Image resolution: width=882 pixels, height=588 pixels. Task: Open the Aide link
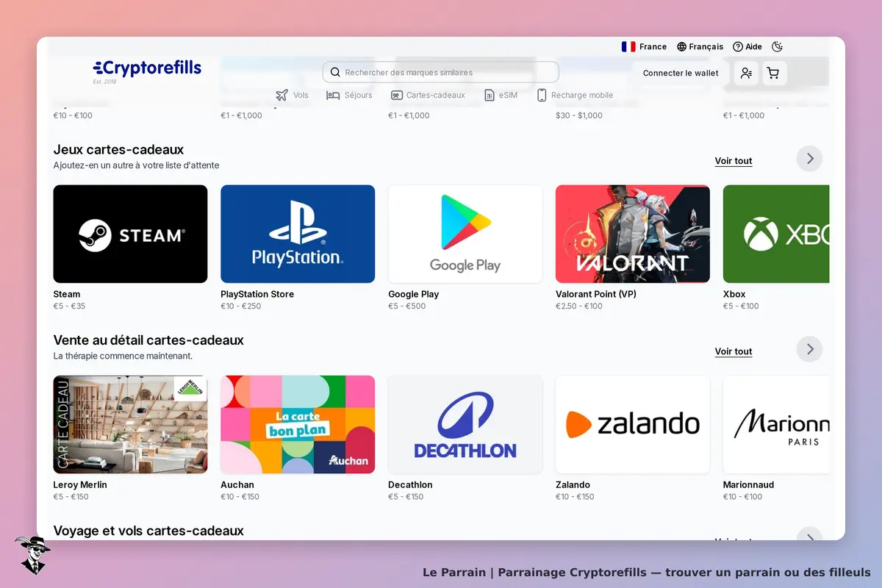[747, 46]
